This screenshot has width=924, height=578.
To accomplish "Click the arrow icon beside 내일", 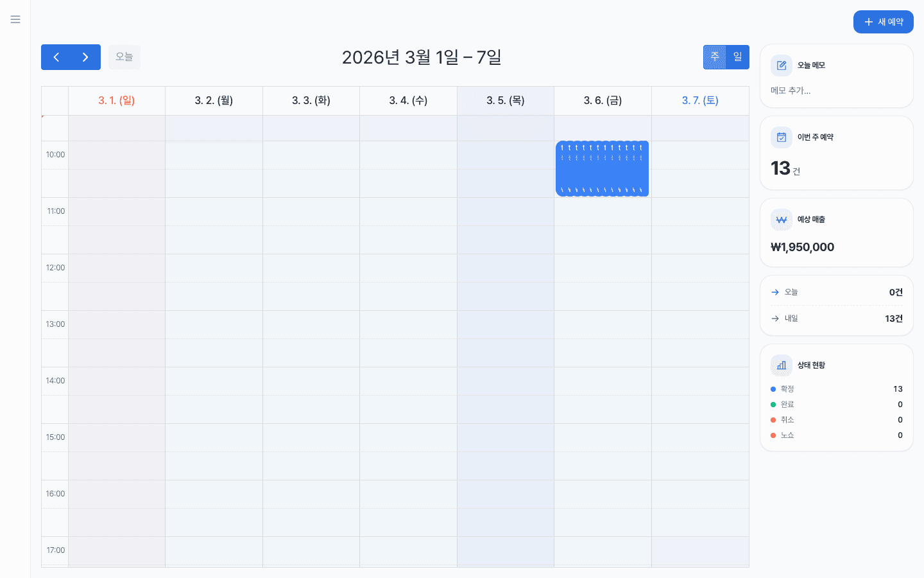I will pos(775,319).
